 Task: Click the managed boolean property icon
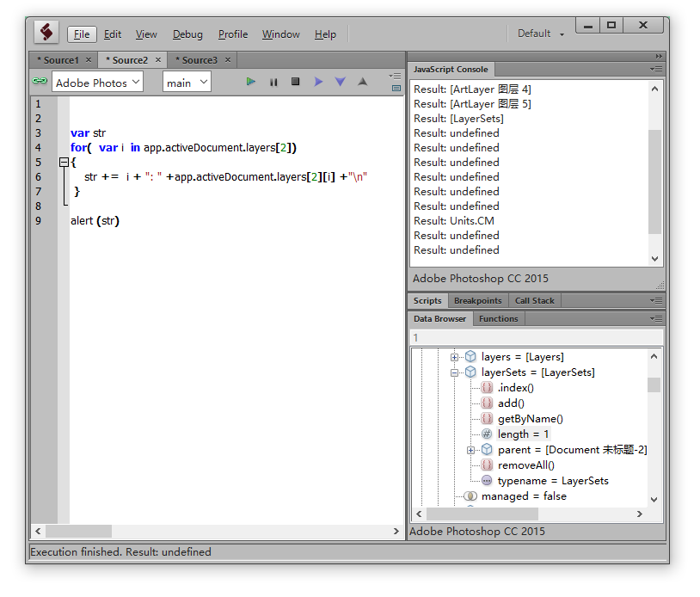click(470, 496)
